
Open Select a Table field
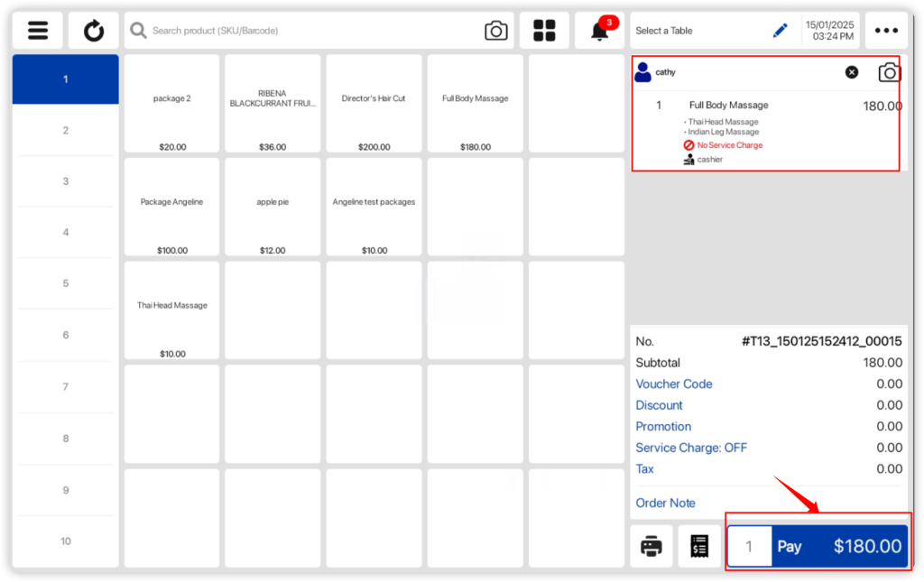715,31
